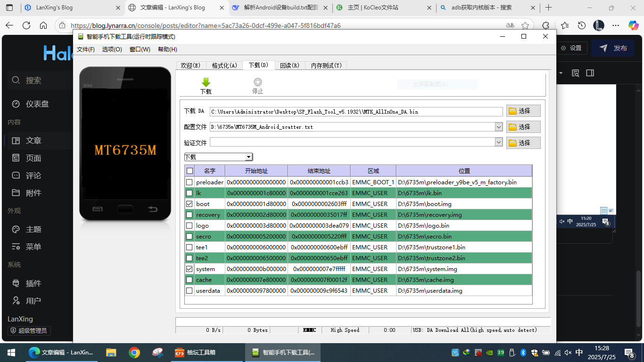Open the scatter config file dropdown
644x362 pixels.
tap(499, 127)
